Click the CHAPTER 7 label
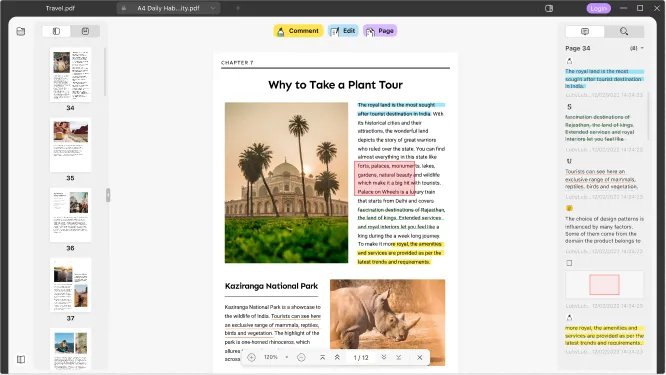Viewport: 666px width, 375px height. 237,62
